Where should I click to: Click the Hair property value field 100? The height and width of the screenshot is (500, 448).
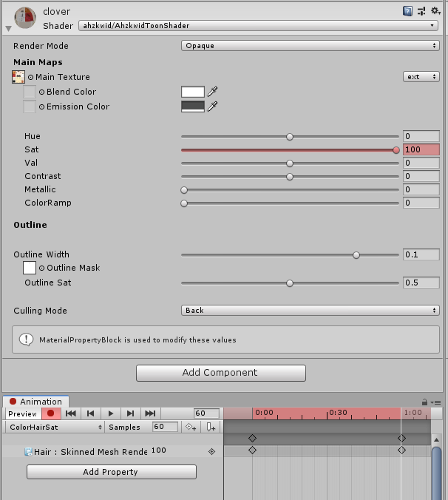[x=159, y=450]
